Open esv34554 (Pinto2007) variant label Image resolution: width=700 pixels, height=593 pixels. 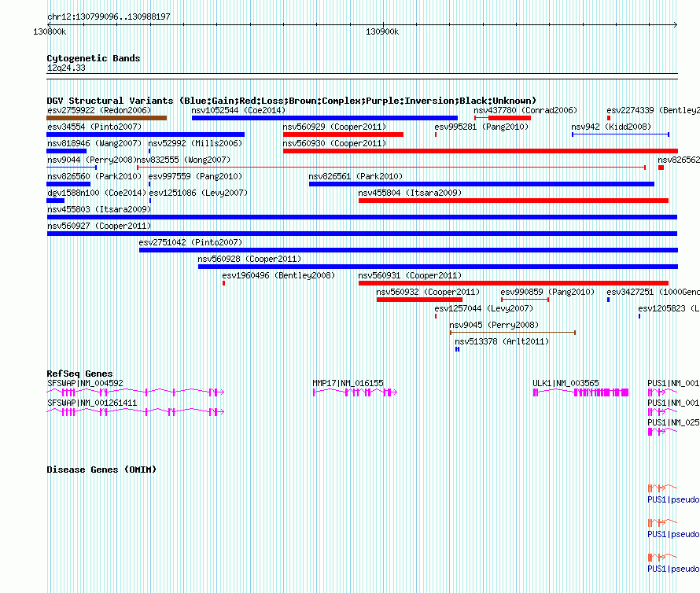(x=94, y=127)
